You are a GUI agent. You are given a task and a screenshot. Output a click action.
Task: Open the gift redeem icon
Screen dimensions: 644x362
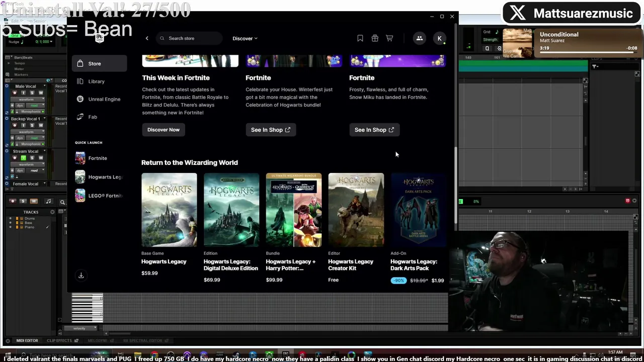pyautogui.click(x=375, y=38)
